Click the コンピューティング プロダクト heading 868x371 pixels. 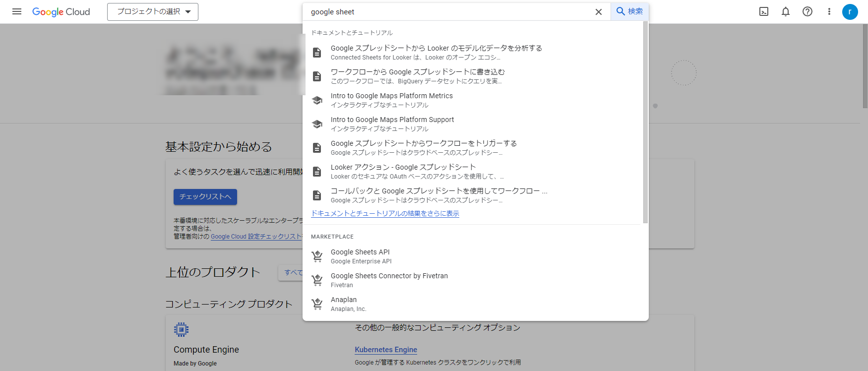pos(229,304)
